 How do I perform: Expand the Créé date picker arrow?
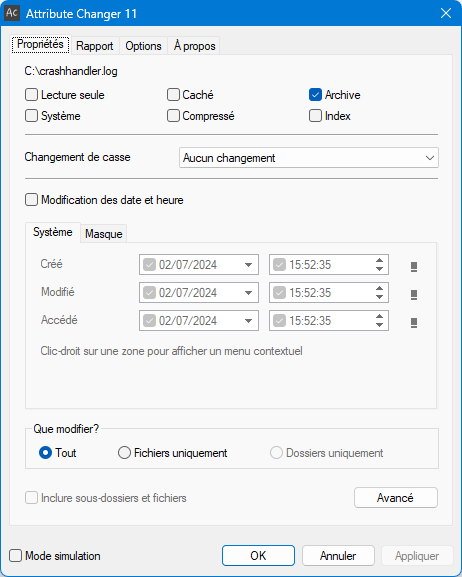(x=248, y=265)
